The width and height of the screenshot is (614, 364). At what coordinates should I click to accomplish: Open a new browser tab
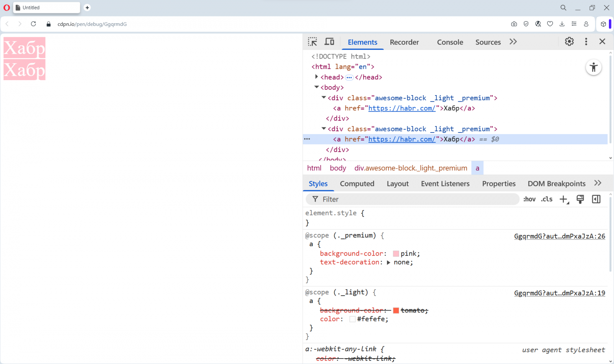pyautogui.click(x=87, y=7)
